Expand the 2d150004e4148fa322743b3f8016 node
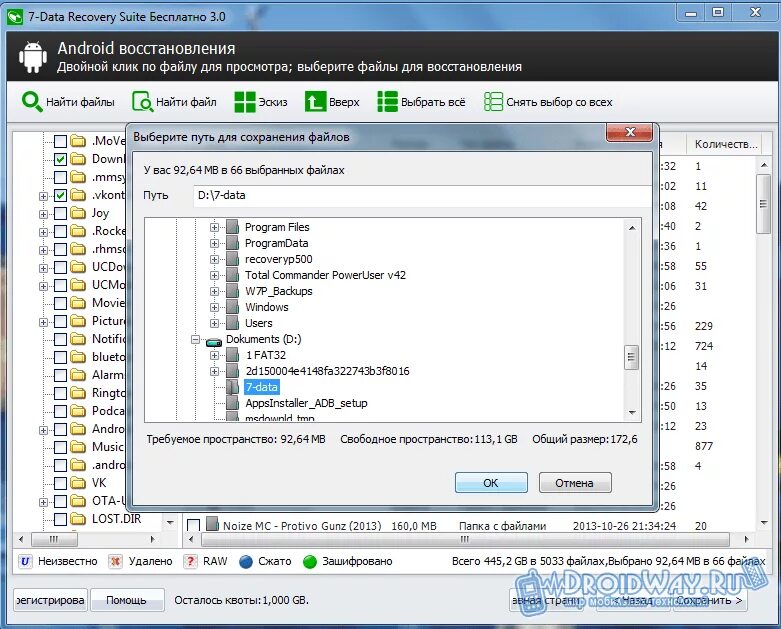The height and width of the screenshot is (629, 781). point(214,371)
